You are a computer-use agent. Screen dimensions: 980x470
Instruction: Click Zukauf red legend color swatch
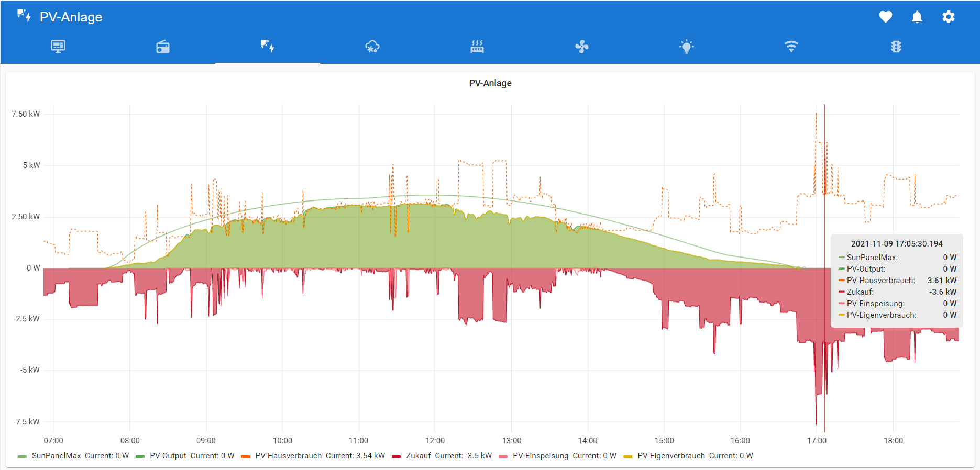[x=396, y=456]
